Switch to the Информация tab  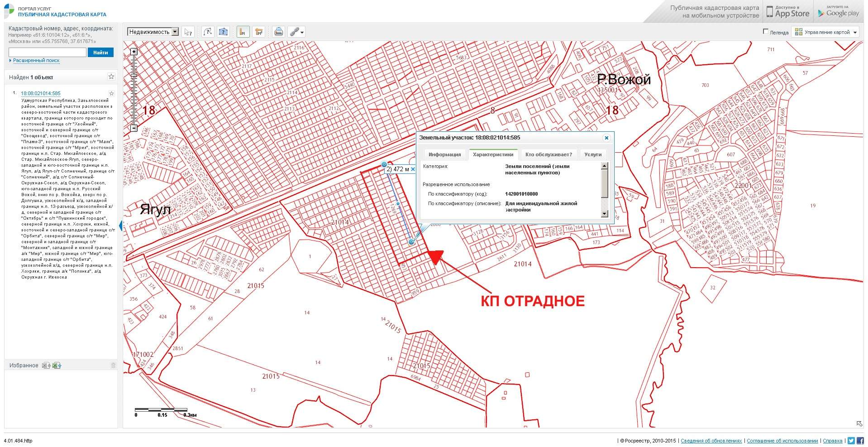[444, 154]
